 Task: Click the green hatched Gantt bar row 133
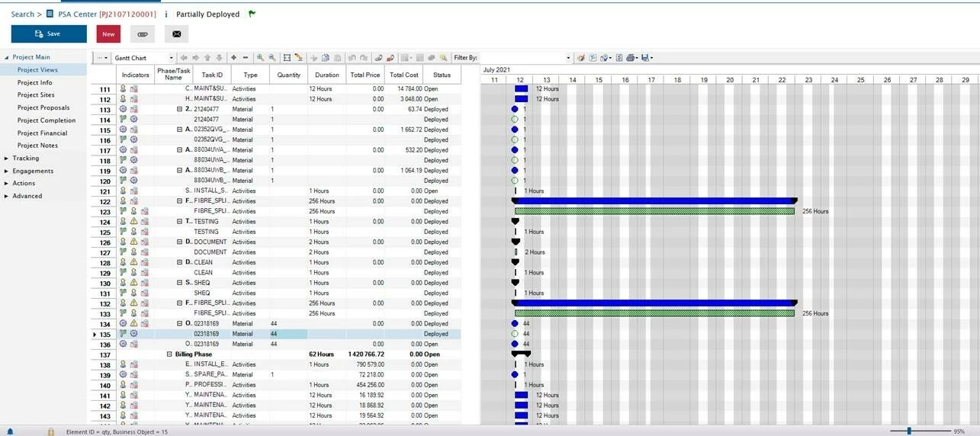point(656,313)
